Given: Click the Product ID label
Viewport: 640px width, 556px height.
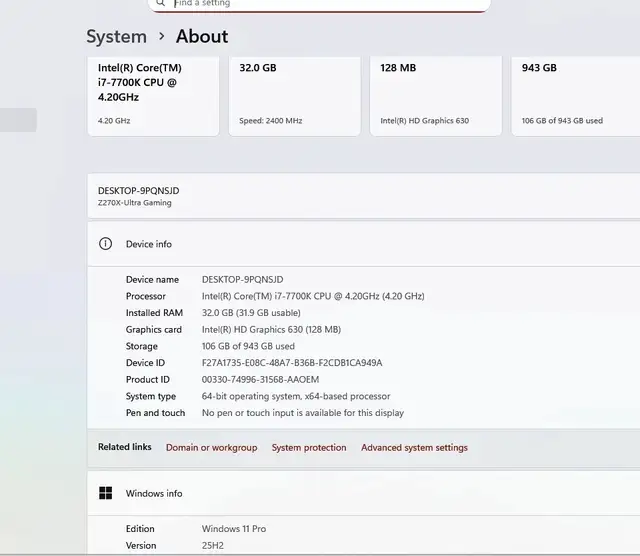Looking at the screenshot, I should pyautogui.click(x=148, y=380).
